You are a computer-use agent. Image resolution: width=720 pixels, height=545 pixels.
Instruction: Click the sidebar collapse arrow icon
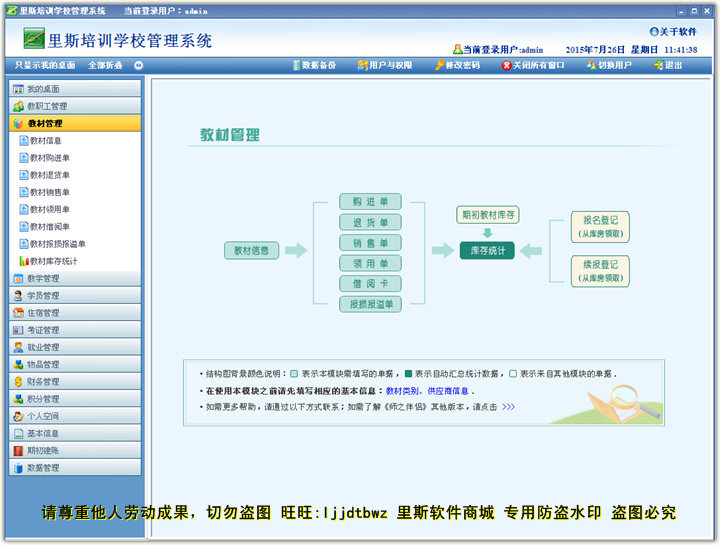click(x=139, y=65)
